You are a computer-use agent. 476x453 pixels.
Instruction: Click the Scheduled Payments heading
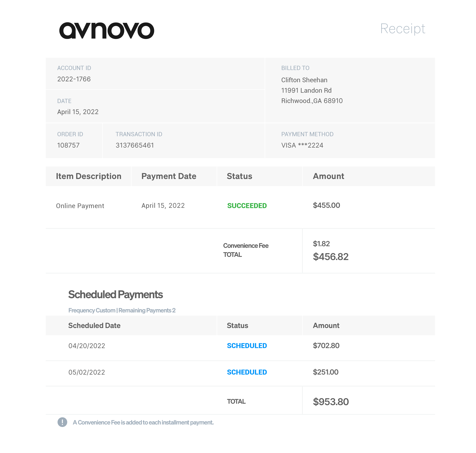(115, 295)
